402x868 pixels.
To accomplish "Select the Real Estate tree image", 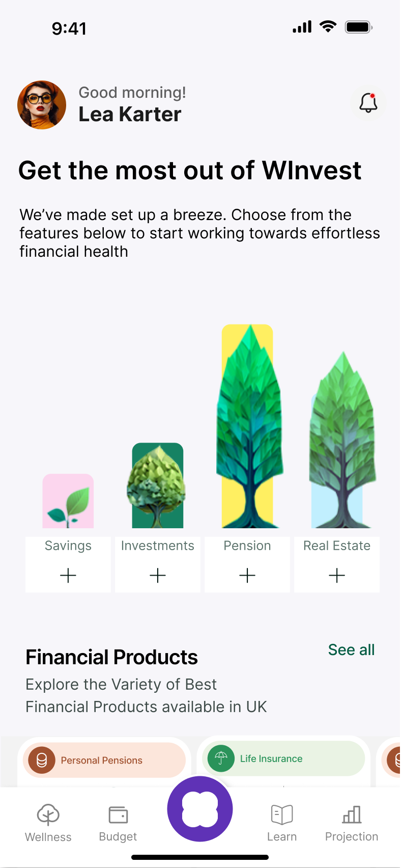I will 342,441.
